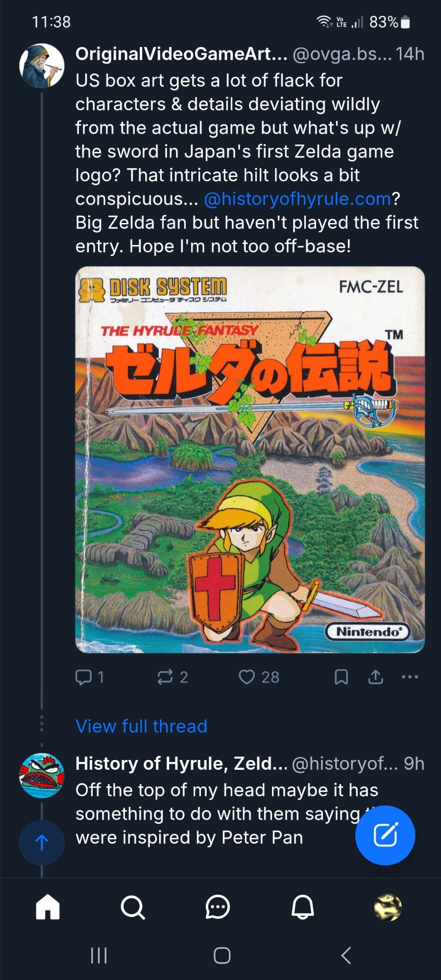Go to the Home tab
This screenshot has width=441, height=980.
pos(48,907)
